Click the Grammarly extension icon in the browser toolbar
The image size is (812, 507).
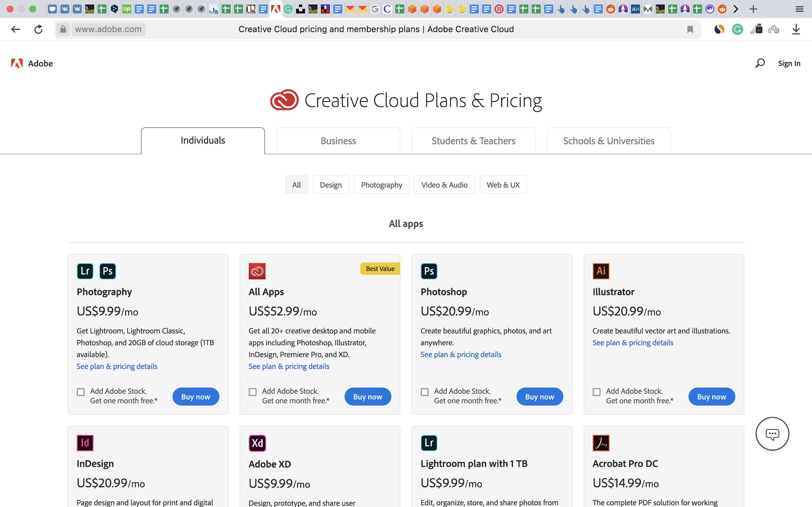point(737,30)
